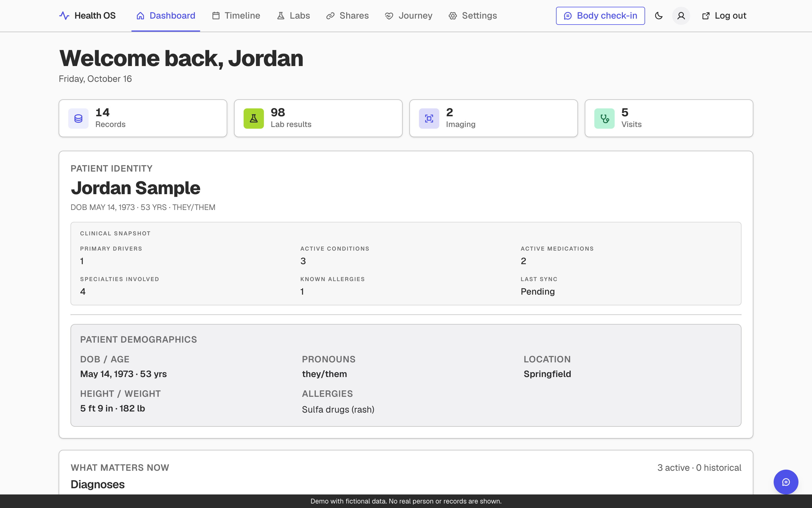Click the Records database icon
Viewport: 812px width, 508px height.
78,118
